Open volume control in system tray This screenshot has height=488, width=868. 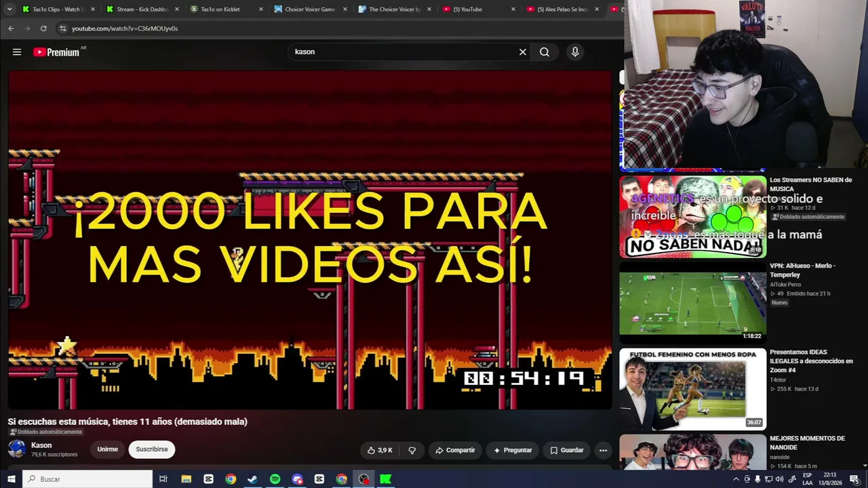[780, 479]
